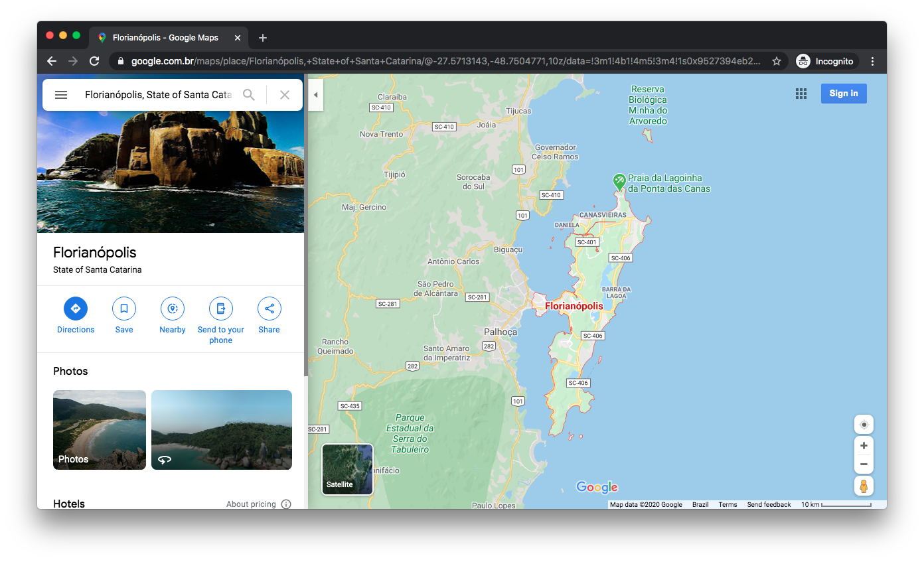Collapse the side panel arrow
Screen dimensions: 924x562
315,95
